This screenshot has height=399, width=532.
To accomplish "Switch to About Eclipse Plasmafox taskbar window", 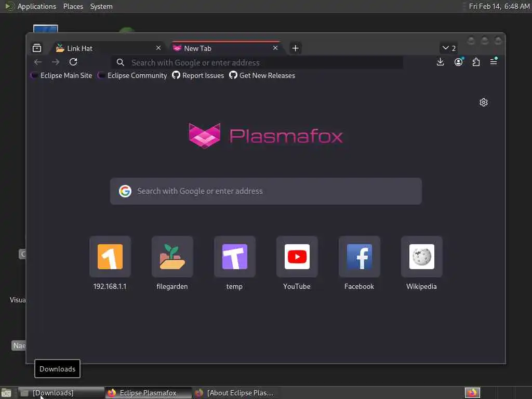I will tap(235, 393).
